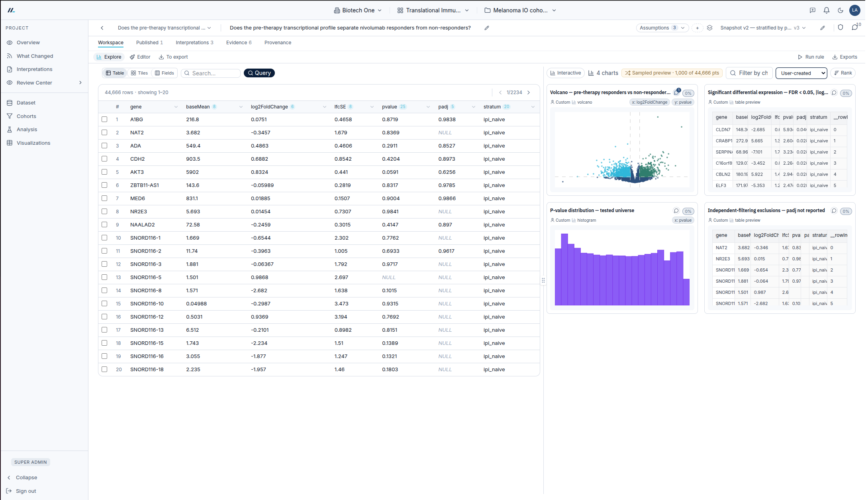
Task: Switch to the Provenance tab
Action: pos(278,43)
